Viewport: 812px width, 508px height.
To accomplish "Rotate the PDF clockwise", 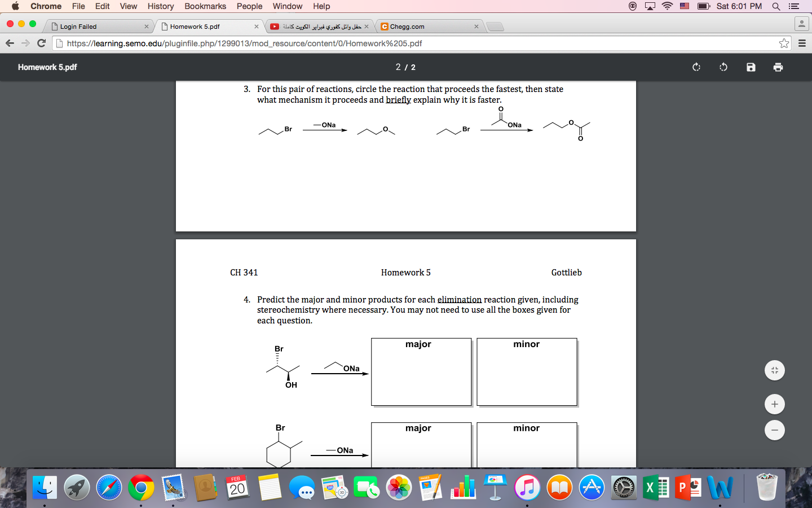I will [x=696, y=67].
